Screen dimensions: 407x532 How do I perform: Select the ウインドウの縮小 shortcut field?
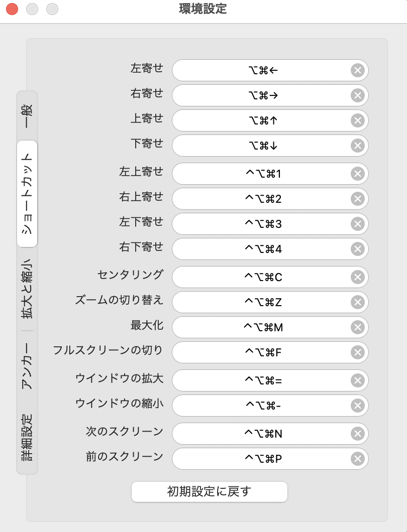click(x=262, y=406)
